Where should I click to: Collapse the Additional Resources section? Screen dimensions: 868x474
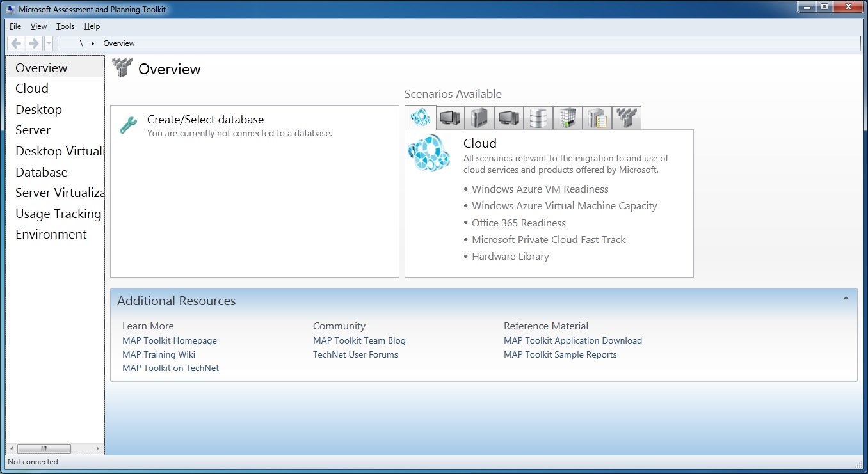click(x=846, y=297)
